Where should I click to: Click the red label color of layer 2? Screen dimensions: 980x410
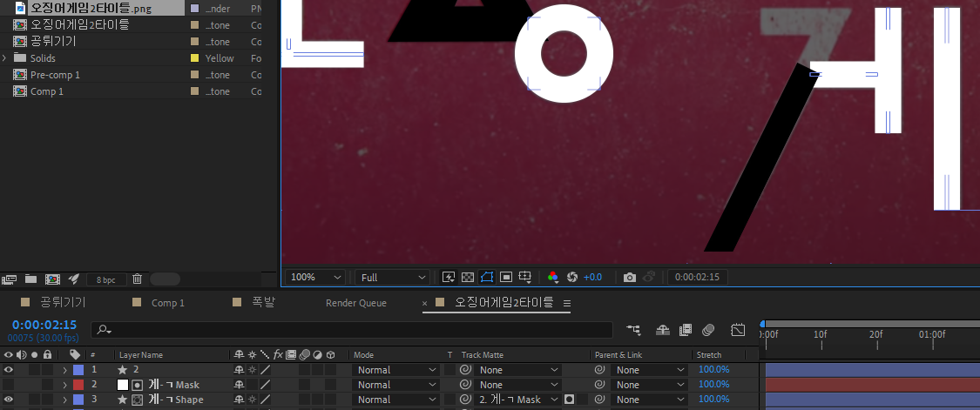tap(78, 385)
